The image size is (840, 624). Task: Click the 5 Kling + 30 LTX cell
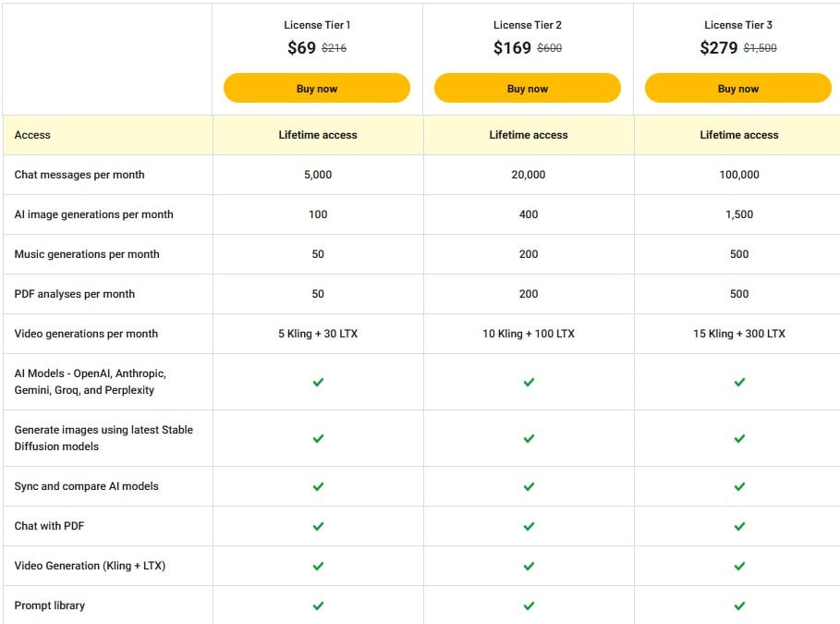click(x=318, y=334)
